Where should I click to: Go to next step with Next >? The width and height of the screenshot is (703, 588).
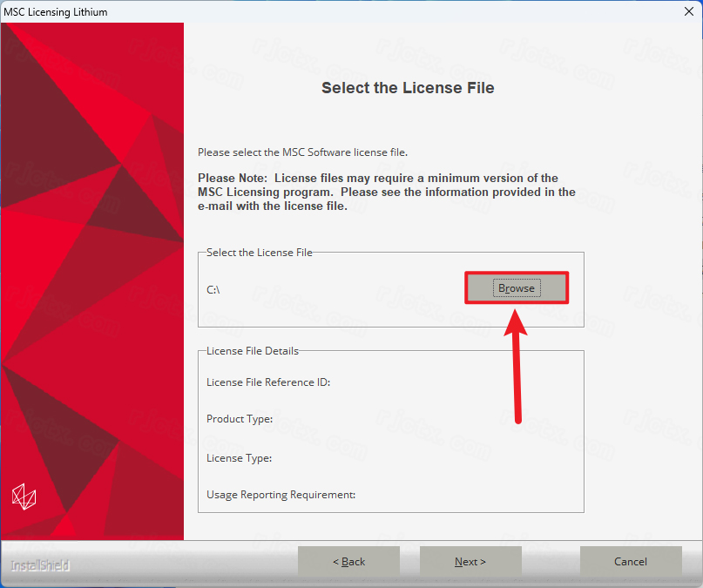[x=470, y=561]
